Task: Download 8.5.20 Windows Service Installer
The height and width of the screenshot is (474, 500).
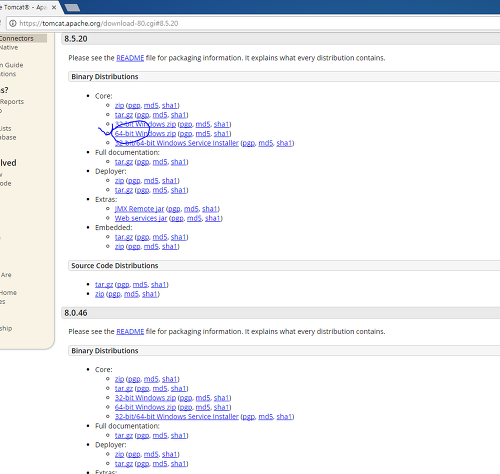Action: pyautogui.click(x=177, y=143)
